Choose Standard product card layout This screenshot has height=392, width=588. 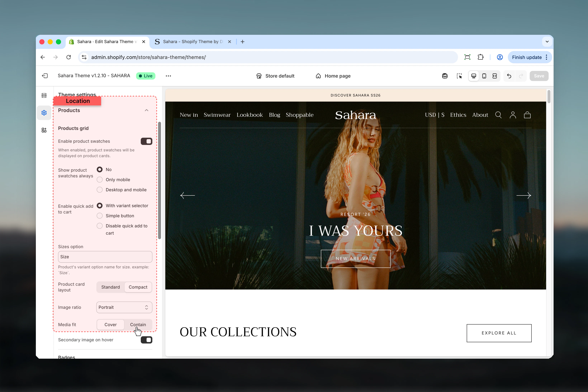click(x=110, y=287)
